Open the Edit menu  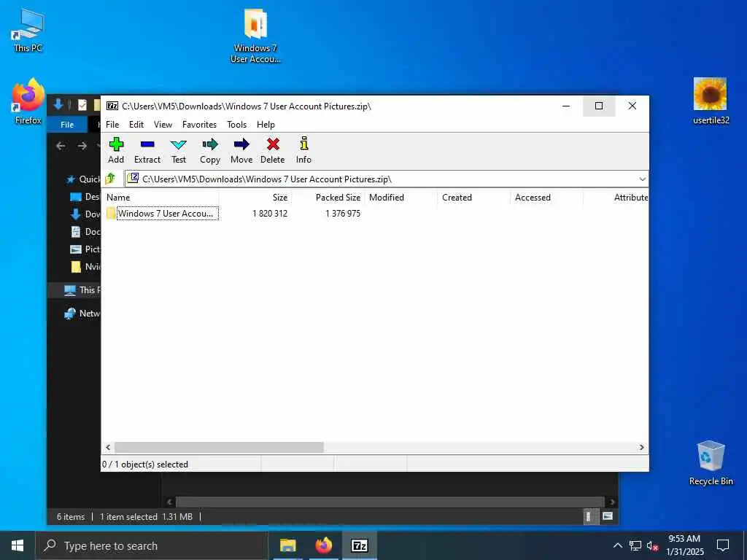click(x=136, y=124)
